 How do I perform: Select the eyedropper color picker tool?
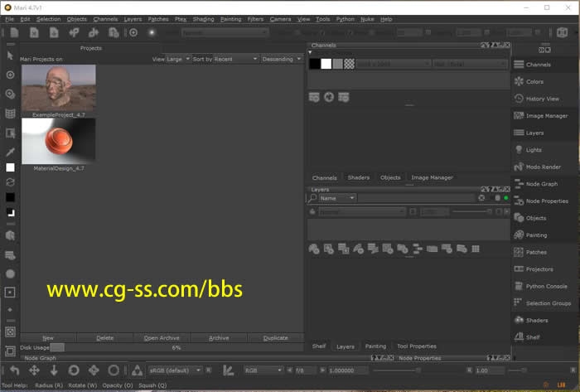pos(10,152)
